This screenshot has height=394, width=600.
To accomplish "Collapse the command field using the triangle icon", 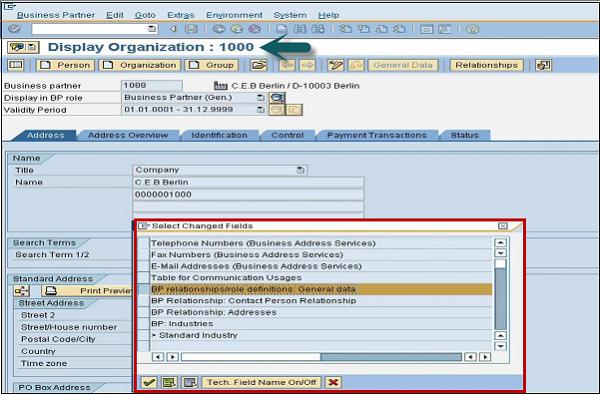I will point(173,29).
